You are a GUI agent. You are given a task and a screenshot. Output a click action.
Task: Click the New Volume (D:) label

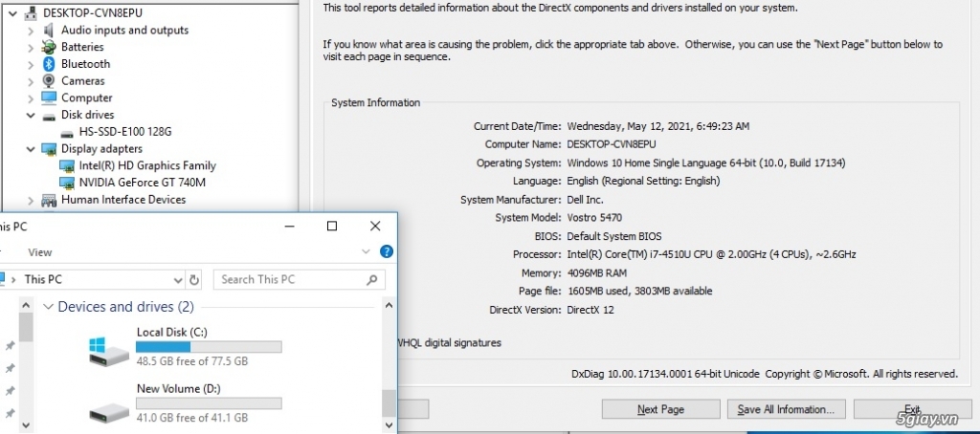(x=179, y=388)
